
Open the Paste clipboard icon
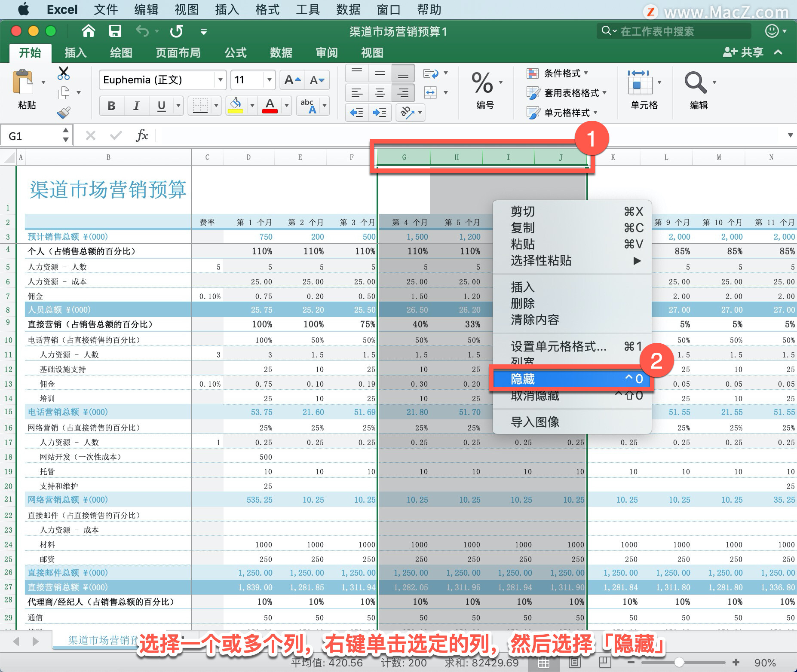[x=24, y=82]
